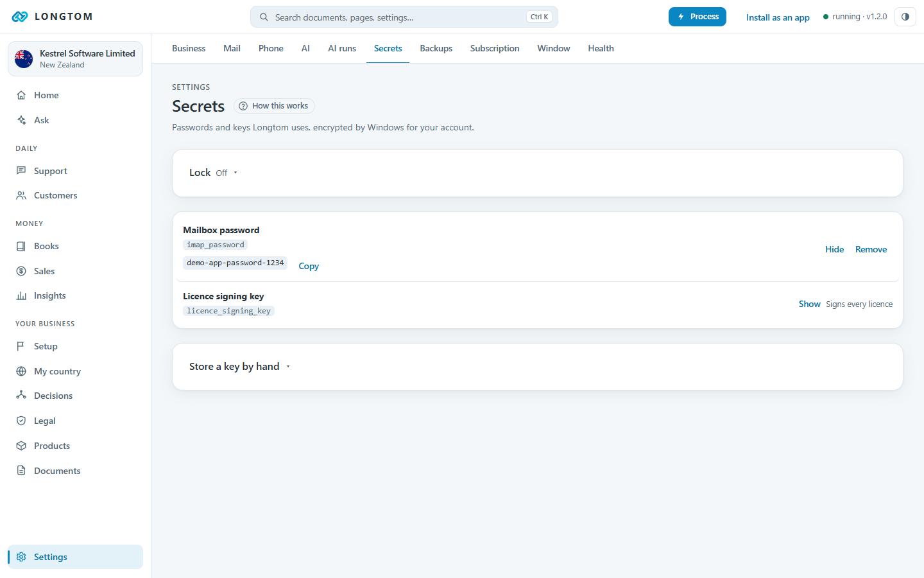The image size is (924, 578).
Task: Expand Store a key by hand
Action: click(x=240, y=367)
